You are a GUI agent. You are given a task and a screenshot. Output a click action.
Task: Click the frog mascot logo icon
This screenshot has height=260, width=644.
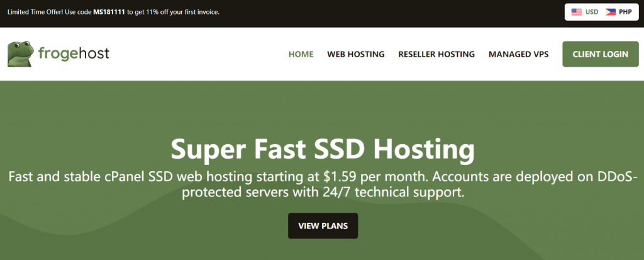pos(21,54)
